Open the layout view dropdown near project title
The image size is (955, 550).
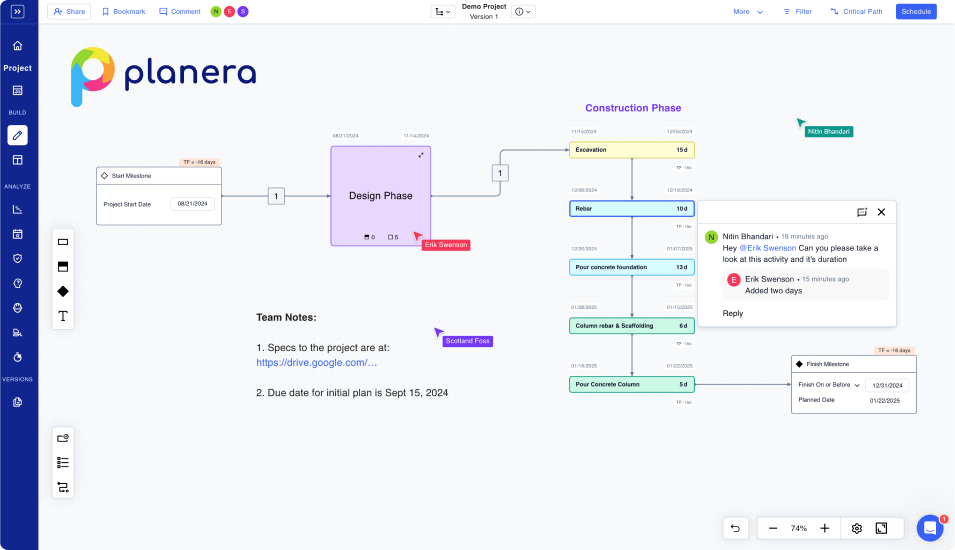pos(443,12)
